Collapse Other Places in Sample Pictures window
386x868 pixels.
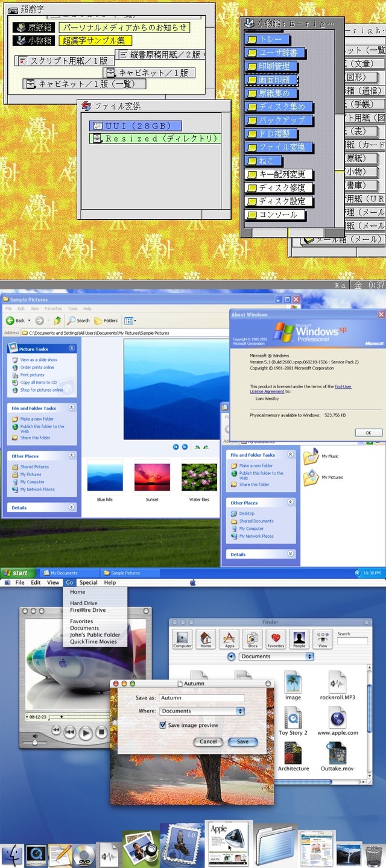72,456
